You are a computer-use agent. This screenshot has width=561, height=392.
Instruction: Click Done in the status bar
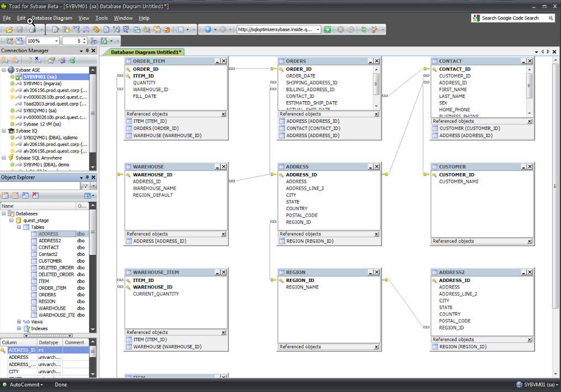tap(60, 384)
